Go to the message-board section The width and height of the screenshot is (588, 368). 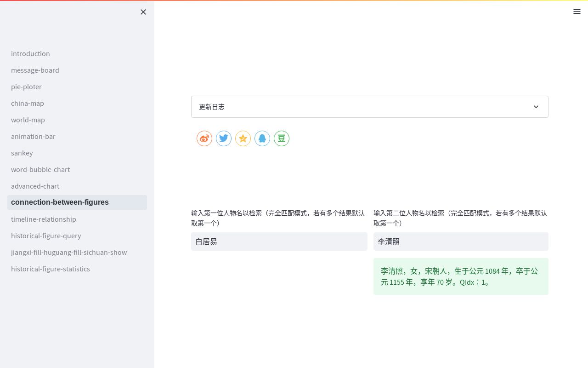click(x=35, y=70)
